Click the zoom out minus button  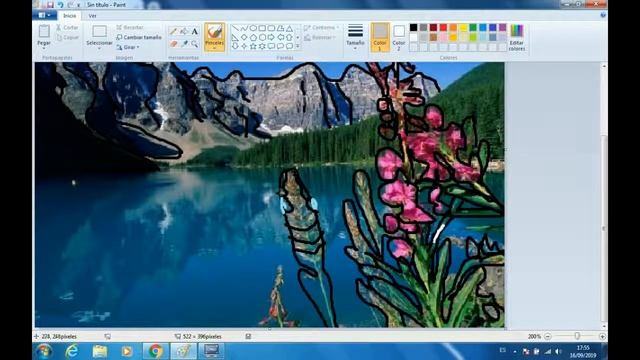[x=548, y=336]
